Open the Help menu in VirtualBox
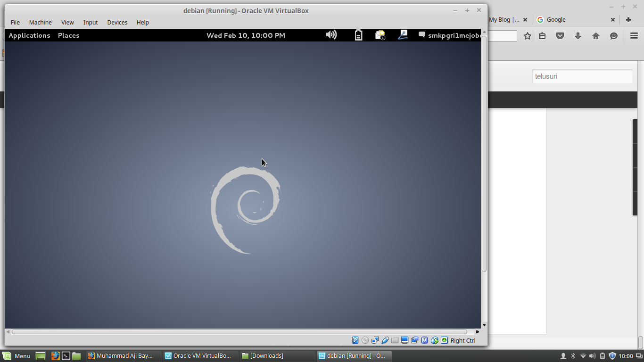 click(x=142, y=22)
